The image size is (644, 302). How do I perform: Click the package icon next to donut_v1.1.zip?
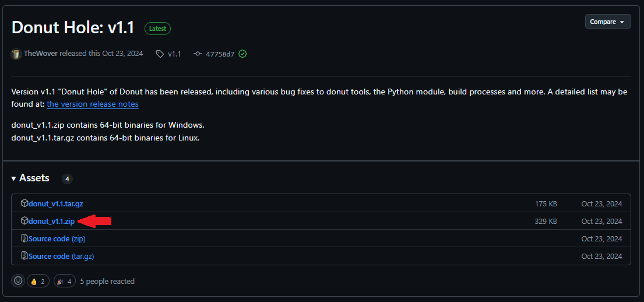[x=24, y=221]
